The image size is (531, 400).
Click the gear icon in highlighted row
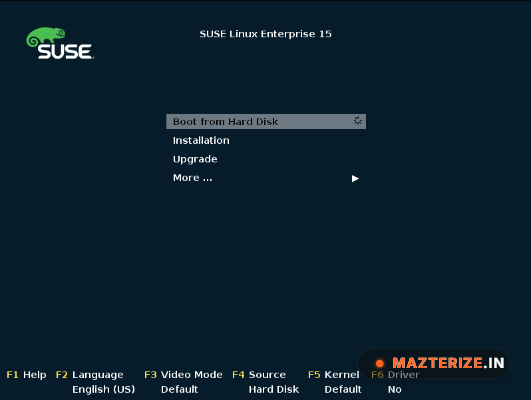[358, 120]
